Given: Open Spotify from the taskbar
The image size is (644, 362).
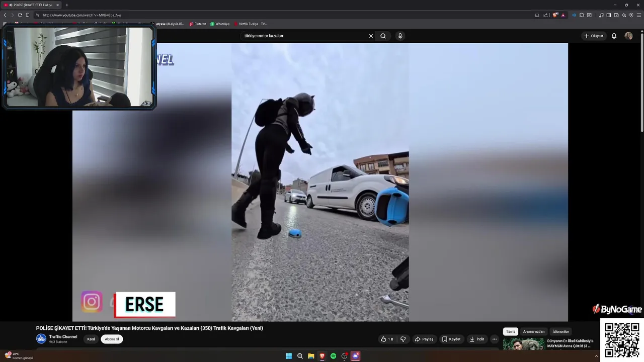Looking at the screenshot, I should 333,356.
